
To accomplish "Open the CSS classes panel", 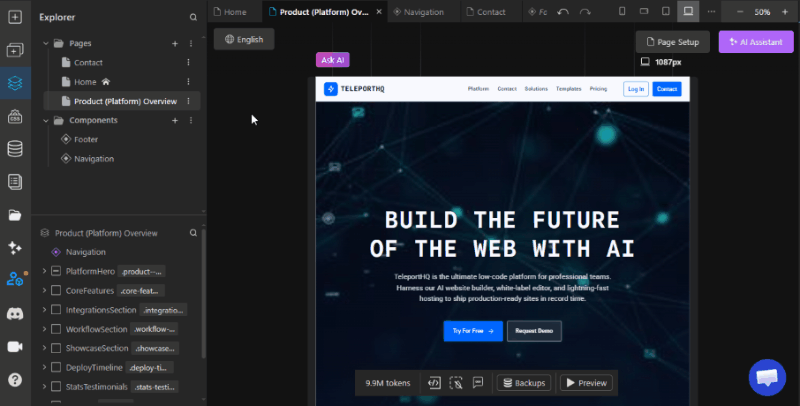I will [15, 116].
